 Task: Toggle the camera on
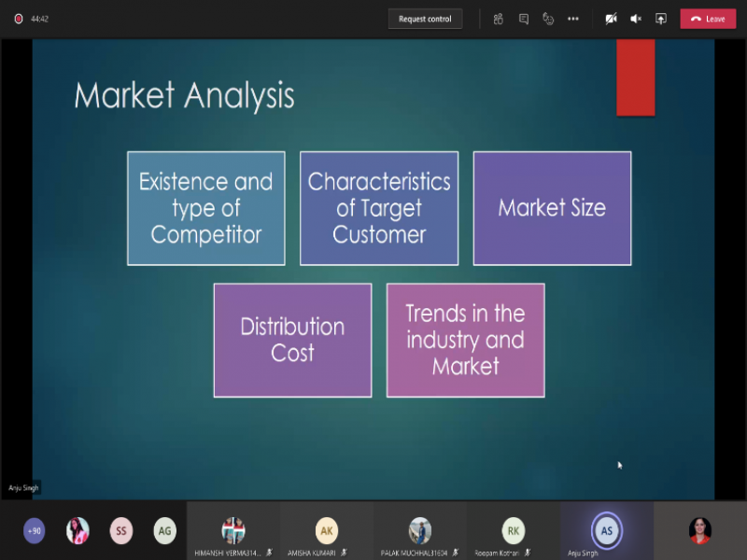pyautogui.click(x=611, y=19)
